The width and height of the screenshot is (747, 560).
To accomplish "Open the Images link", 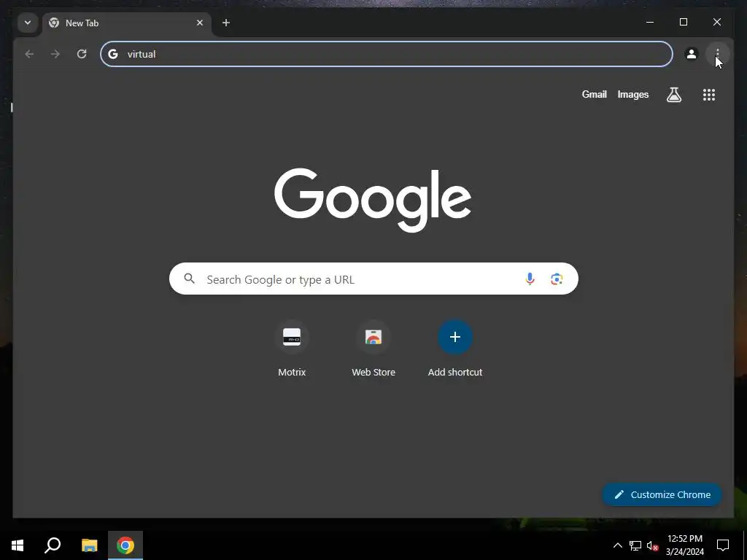I will coord(632,94).
